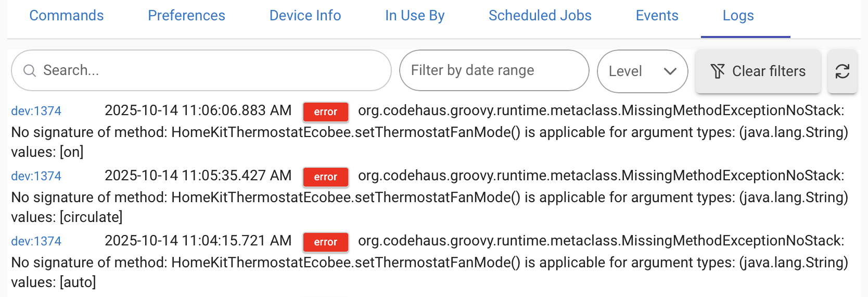Open dev:1374 link on the 11:06:06 log
Image resolution: width=868 pixels, height=297 pixels.
coord(36,111)
